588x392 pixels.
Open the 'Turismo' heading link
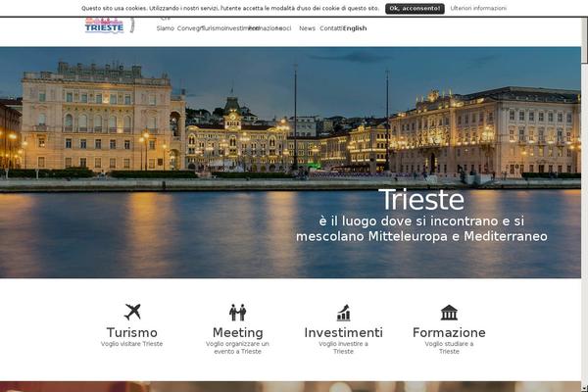click(132, 333)
